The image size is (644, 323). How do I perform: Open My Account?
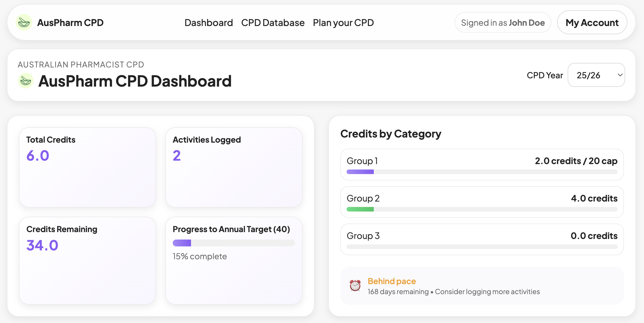pyautogui.click(x=592, y=22)
